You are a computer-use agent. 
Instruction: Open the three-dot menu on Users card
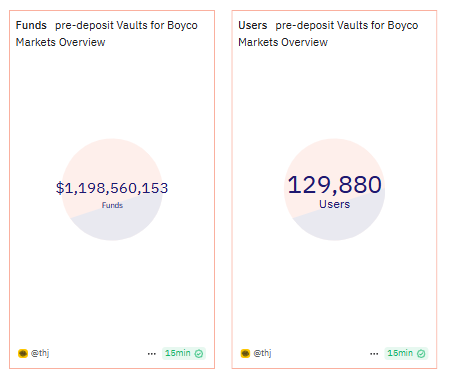point(374,354)
